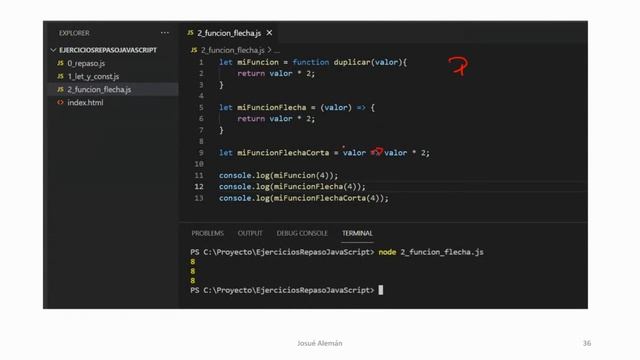Click 2_funcion_flecha.js in the breadcrumb

click(233, 50)
